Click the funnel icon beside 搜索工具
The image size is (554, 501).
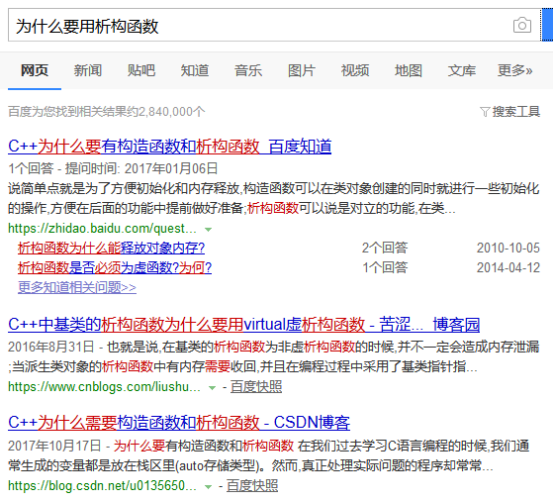[x=485, y=112]
